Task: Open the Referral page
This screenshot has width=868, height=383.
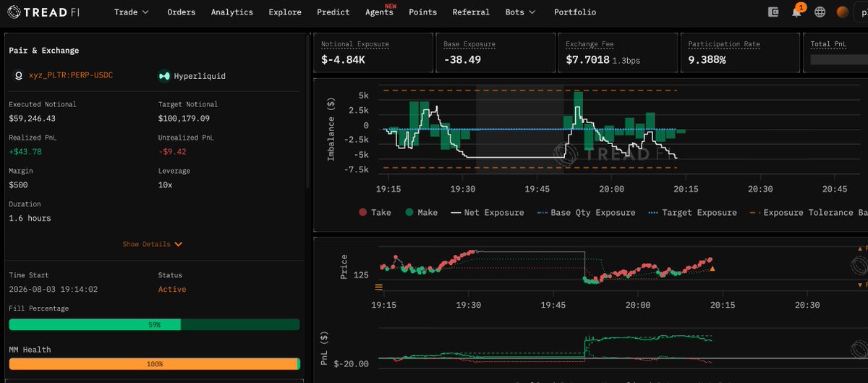Action: pos(471,12)
